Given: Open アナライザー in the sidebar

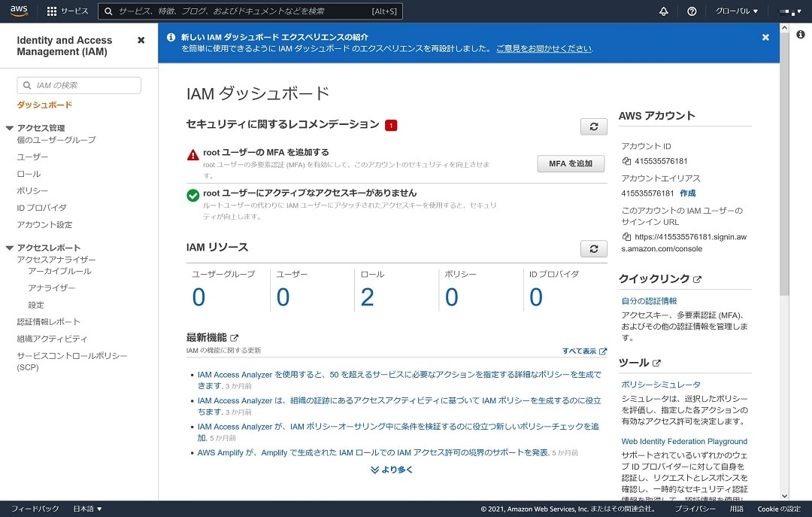Looking at the screenshot, I should pyautogui.click(x=52, y=287).
